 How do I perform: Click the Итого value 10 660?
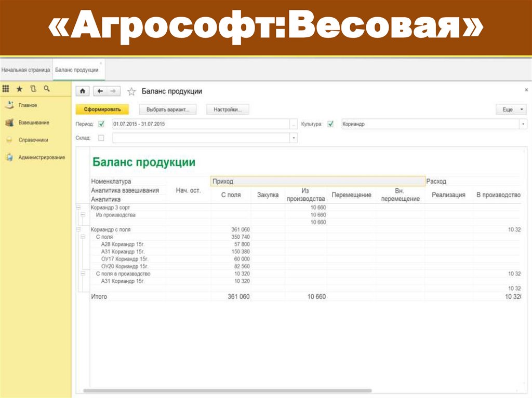[x=317, y=297]
